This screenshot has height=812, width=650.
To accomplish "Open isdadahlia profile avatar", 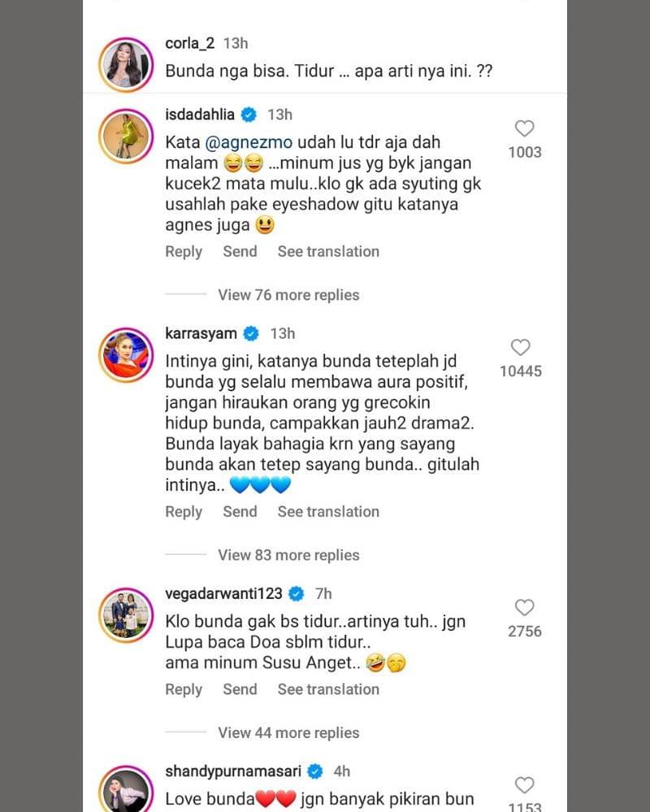I will coord(126,137).
